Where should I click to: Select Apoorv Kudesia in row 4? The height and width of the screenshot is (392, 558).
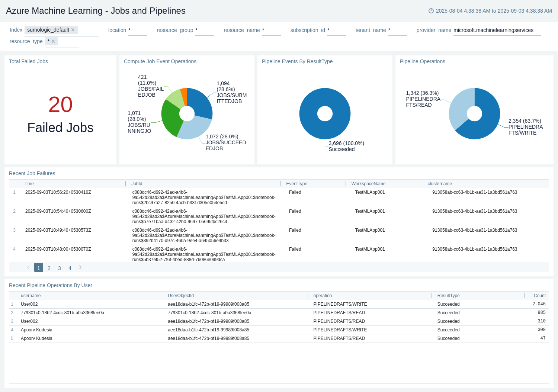point(36,330)
